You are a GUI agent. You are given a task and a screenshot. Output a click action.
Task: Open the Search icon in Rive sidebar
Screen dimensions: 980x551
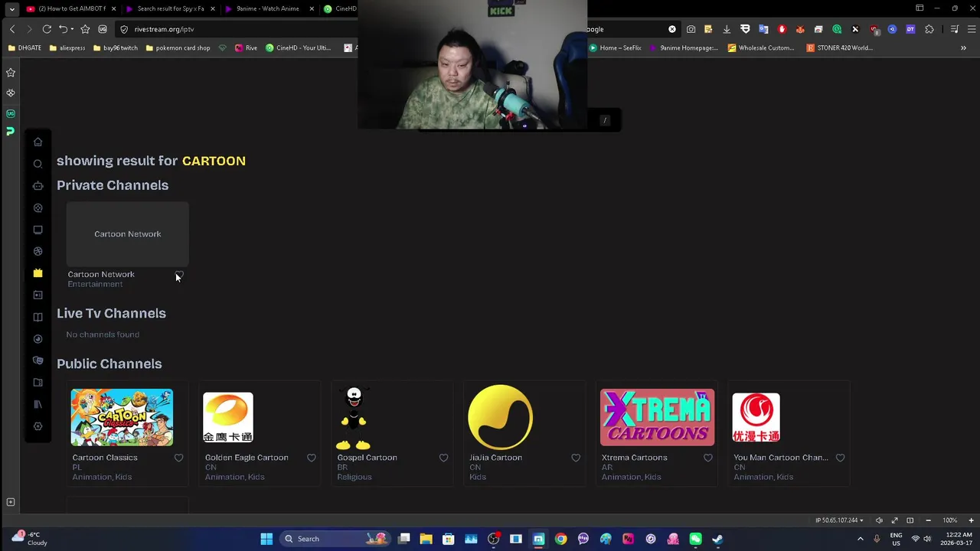click(x=38, y=164)
